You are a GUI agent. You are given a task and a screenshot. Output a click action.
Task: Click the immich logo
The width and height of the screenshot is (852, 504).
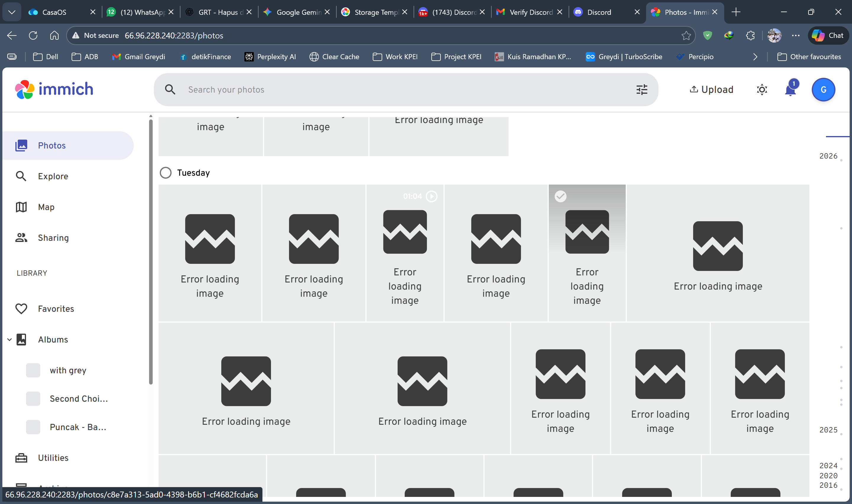coord(54,89)
